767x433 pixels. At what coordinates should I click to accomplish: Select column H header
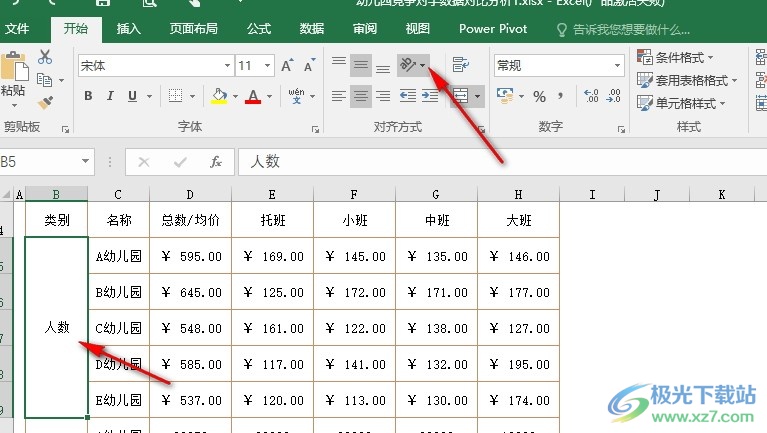click(x=519, y=194)
